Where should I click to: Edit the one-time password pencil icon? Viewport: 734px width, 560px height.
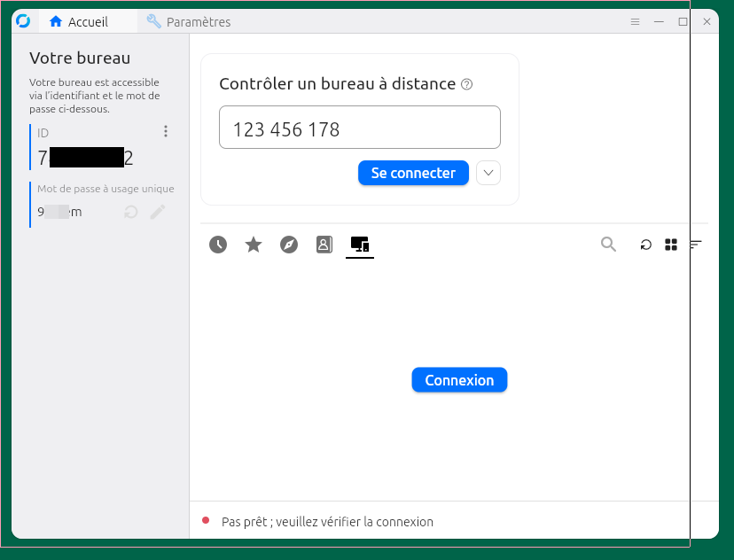pos(158,212)
